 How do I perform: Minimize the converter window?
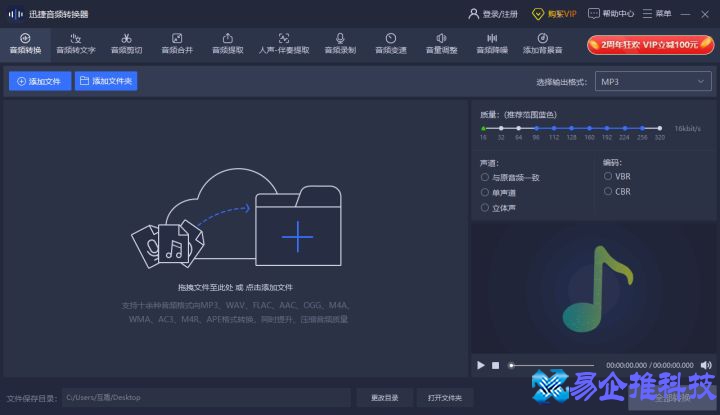click(x=686, y=14)
